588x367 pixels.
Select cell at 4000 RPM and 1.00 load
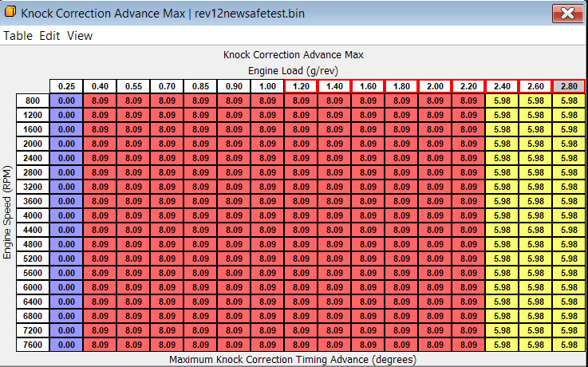click(x=267, y=215)
